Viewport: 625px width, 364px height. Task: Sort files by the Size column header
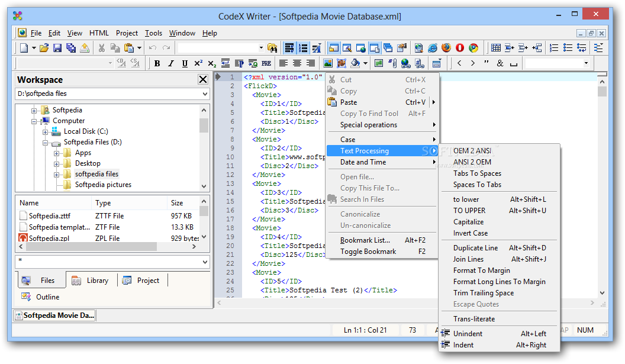click(182, 203)
